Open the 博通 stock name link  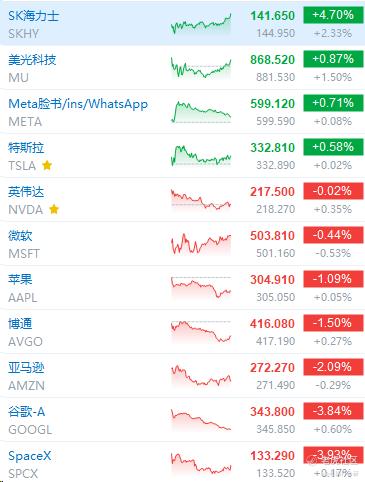tap(20, 324)
